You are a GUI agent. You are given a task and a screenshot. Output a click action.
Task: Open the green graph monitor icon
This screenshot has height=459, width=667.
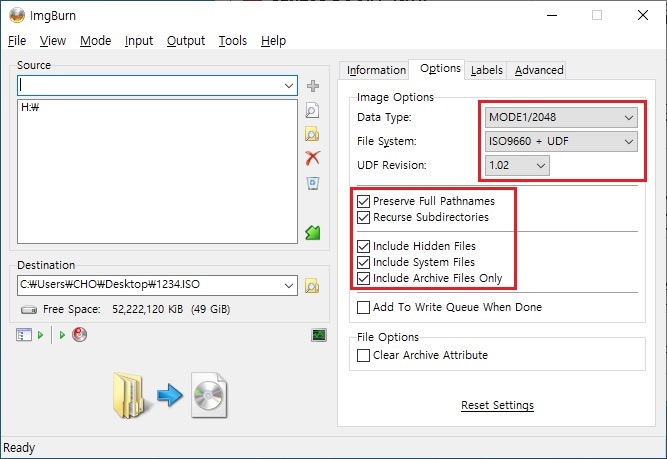click(319, 335)
